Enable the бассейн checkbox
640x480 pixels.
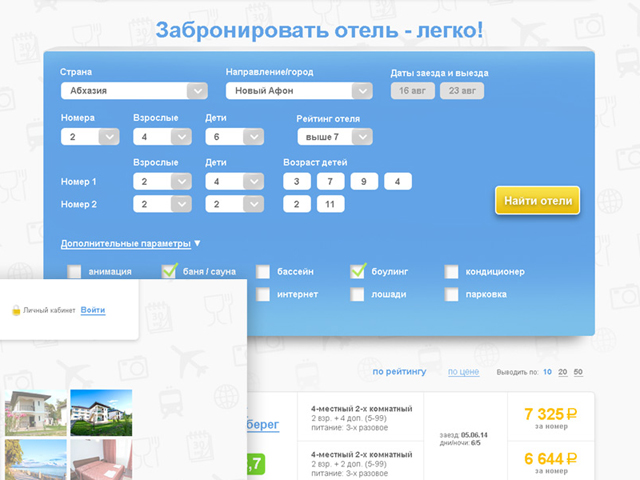click(263, 272)
